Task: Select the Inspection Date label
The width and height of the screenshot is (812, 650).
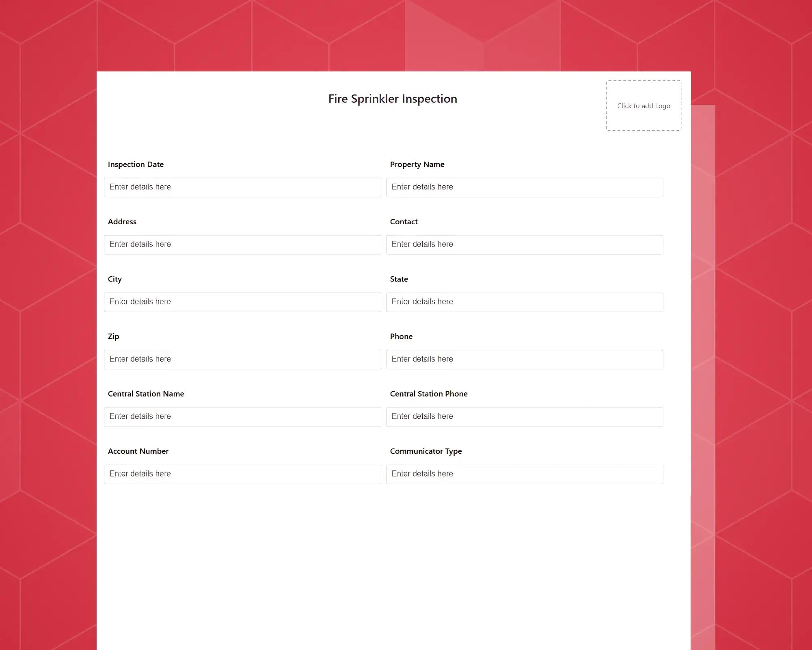Action: coord(135,164)
